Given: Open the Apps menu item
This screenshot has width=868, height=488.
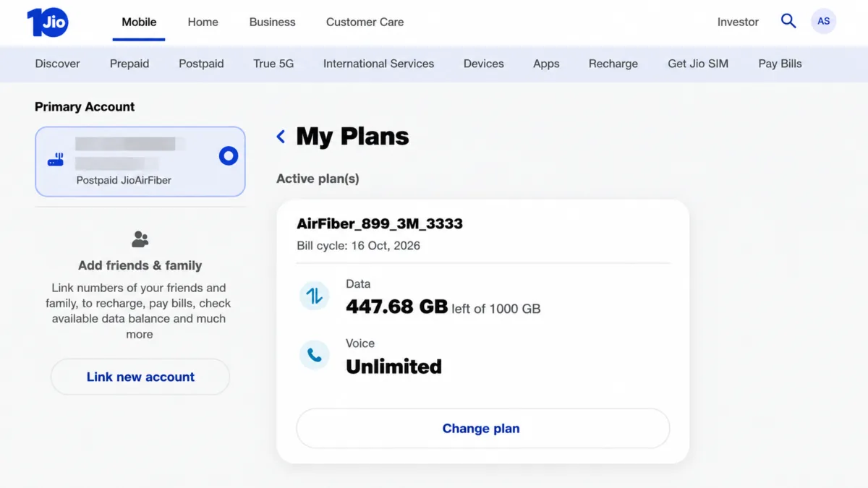Looking at the screenshot, I should click(x=546, y=64).
